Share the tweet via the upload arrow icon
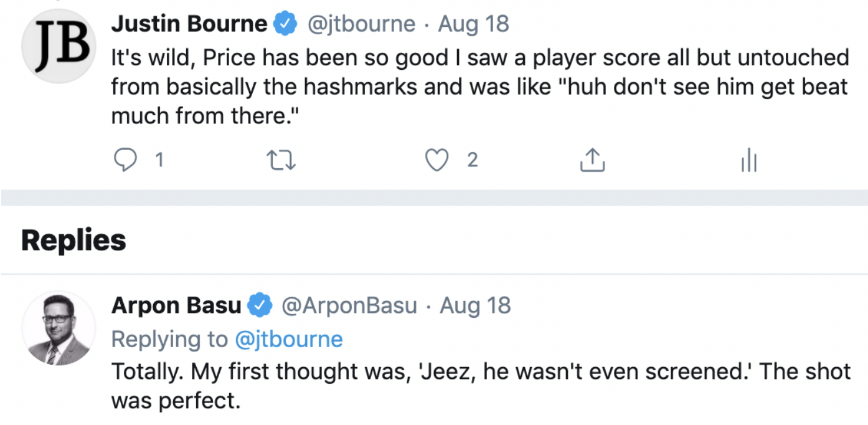The image size is (868, 425). point(592,161)
